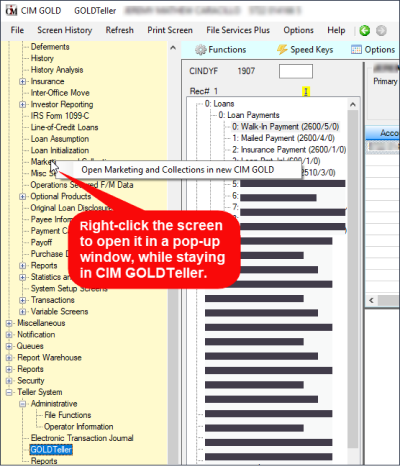Click the account grid scroll-left arrow
This screenshot has height=466, width=400.
point(371,300)
